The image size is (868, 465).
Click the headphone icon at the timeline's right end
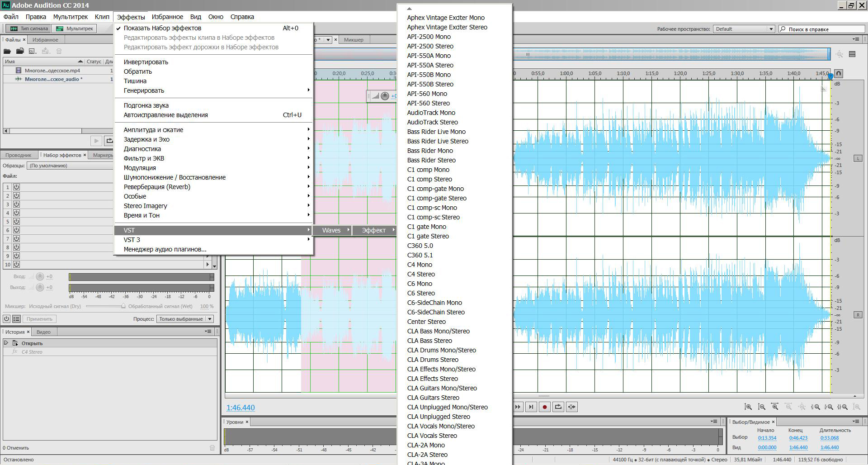[x=839, y=73]
